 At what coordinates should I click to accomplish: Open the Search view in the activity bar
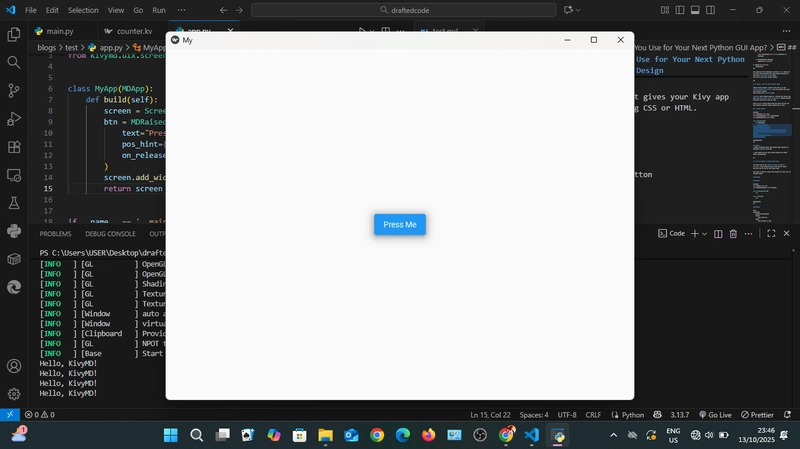pyautogui.click(x=14, y=62)
